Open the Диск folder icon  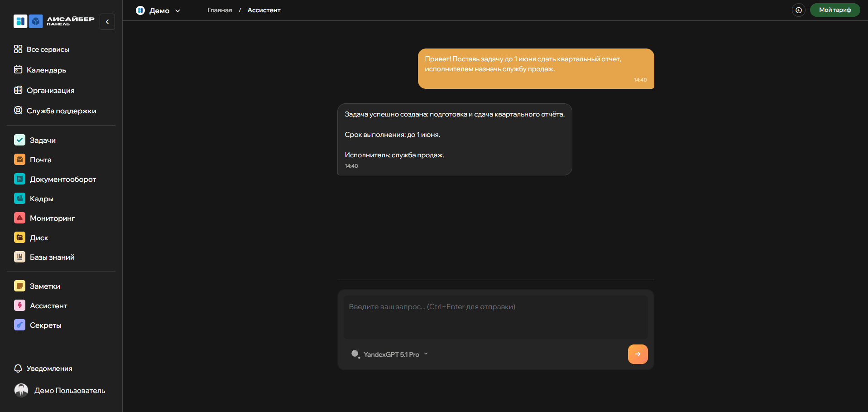[19, 238]
